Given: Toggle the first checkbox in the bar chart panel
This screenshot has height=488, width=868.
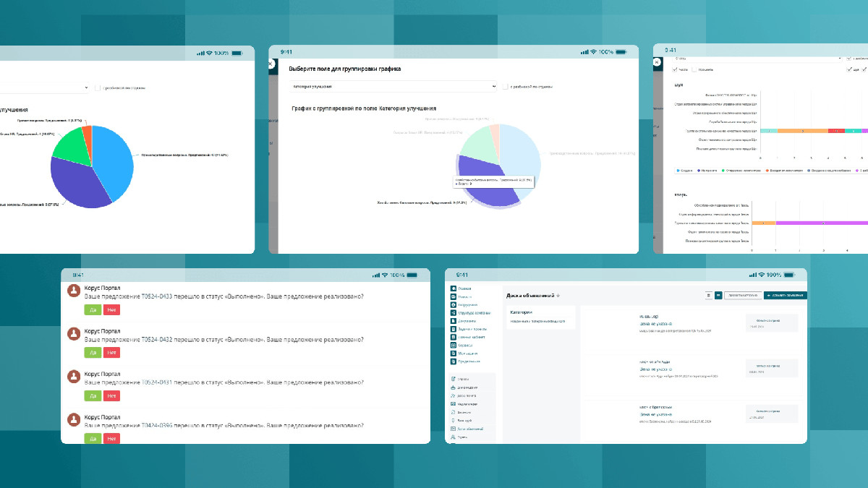Looking at the screenshot, I should [675, 69].
